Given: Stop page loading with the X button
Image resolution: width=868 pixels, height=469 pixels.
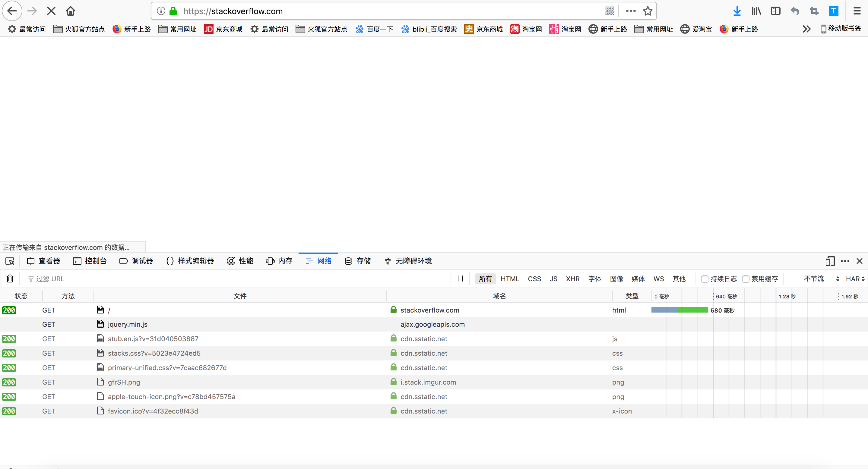Looking at the screenshot, I should pyautogui.click(x=51, y=11).
